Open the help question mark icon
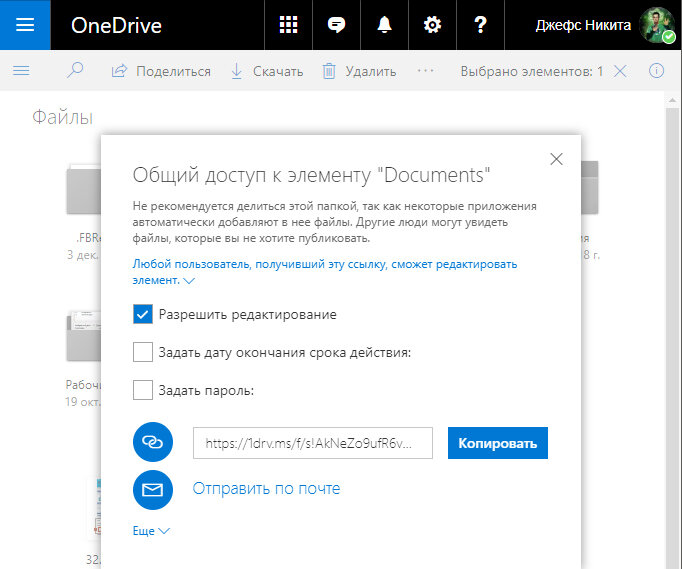682x569 pixels. pyautogui.click(x=480, y=25)
